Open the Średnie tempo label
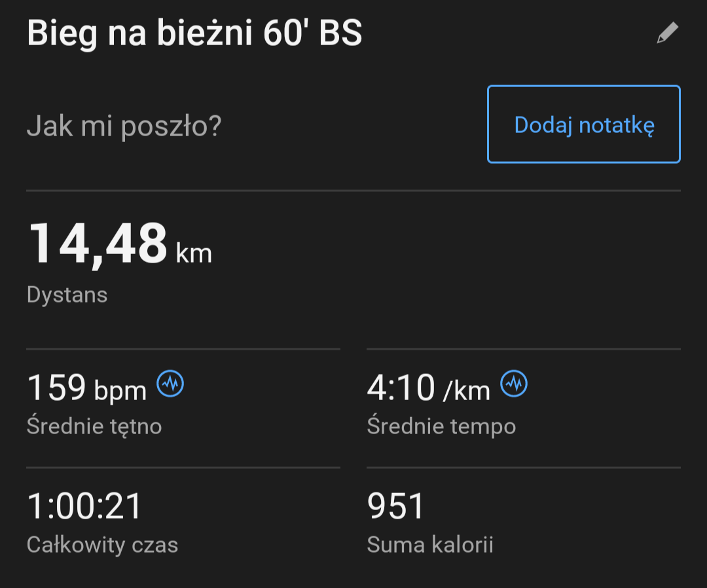707x588 pixels. [x=441, y=426]
